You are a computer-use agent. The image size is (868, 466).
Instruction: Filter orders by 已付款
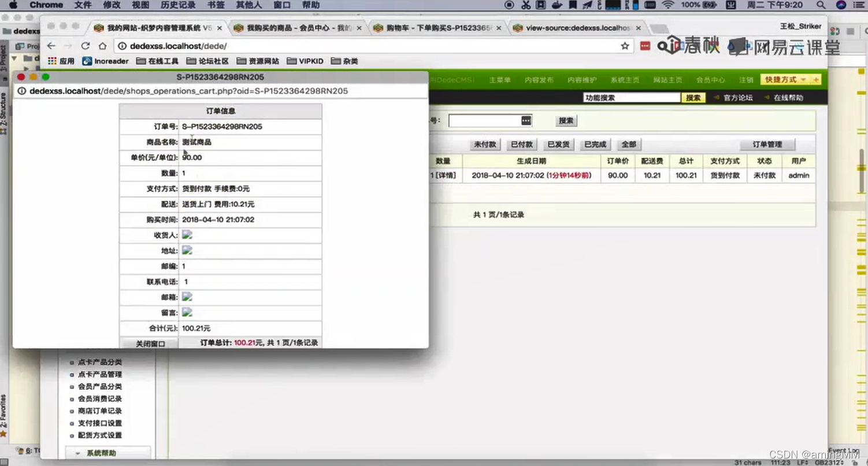522,145
